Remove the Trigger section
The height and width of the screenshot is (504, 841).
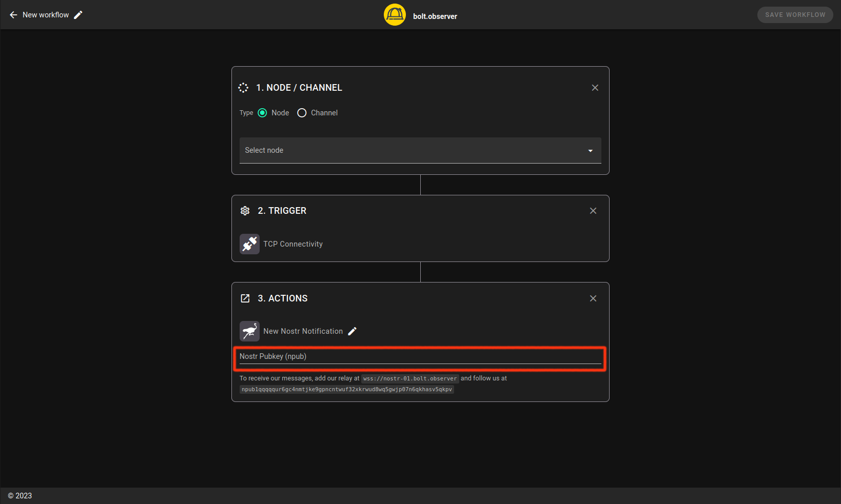pos(593,211)
